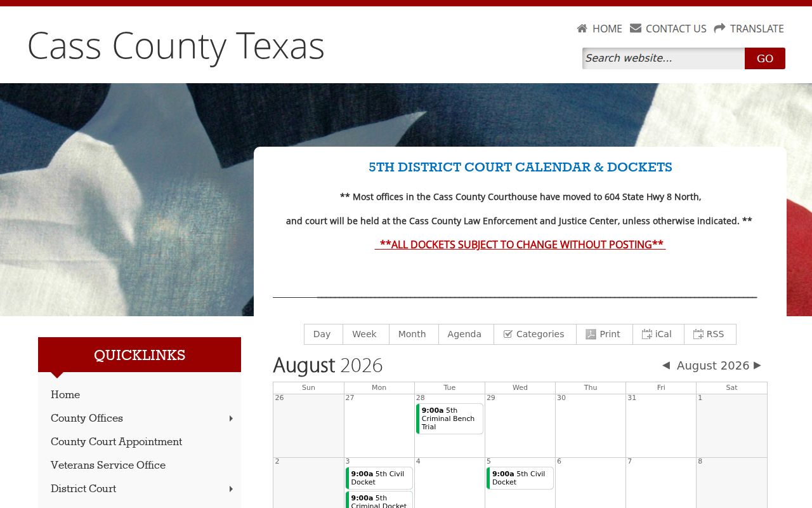Click RSS feed label
Image resolution: width=812 pixels, height=508 pixels.
[x=715, y=334]
